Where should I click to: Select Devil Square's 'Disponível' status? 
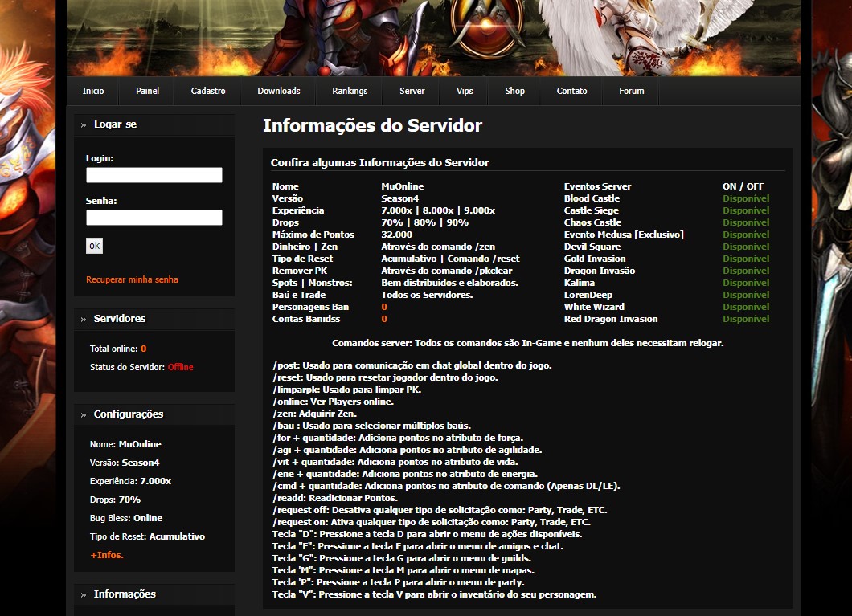coord(746,247)
